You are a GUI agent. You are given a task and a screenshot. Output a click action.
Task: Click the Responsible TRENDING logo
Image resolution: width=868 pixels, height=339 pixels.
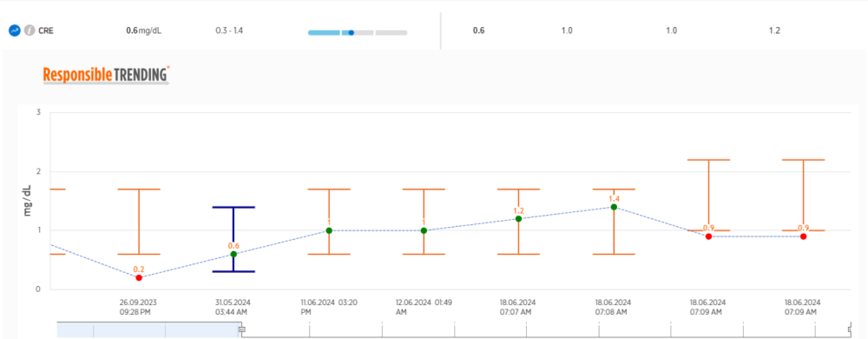[x=106, y=75]
